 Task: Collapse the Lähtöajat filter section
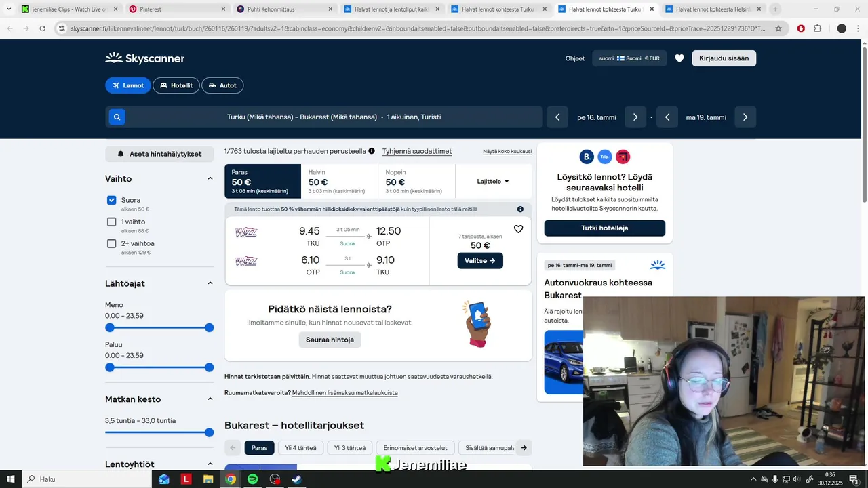pos(210,283)
